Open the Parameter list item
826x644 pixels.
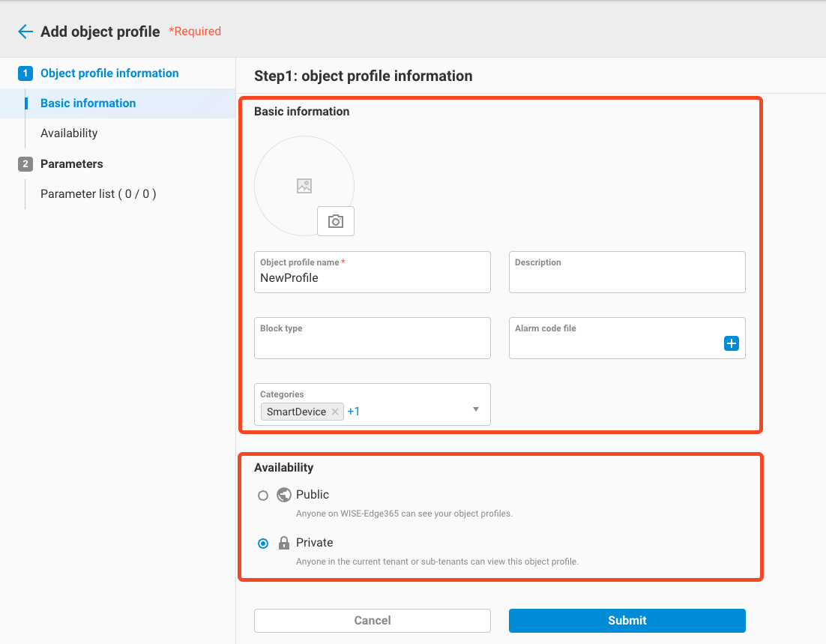pos(98,194)
